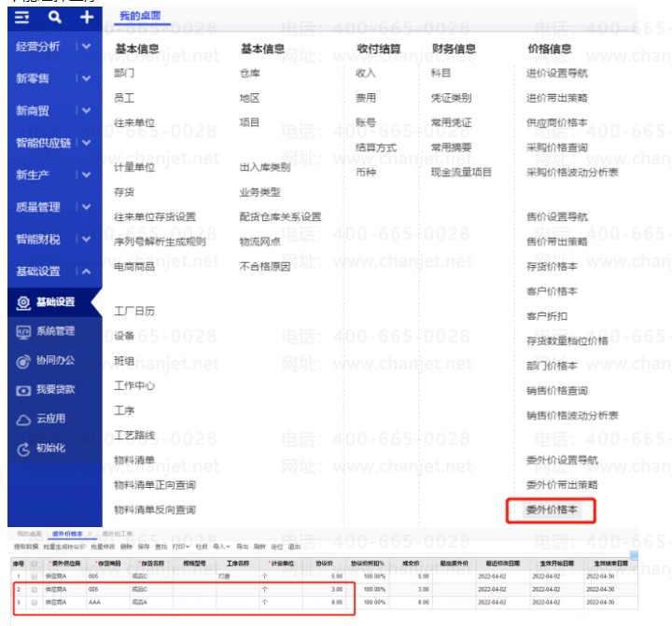Expand the 智能供应链 sidebar chevron
The width and height of the screenshot is (672, 626).
tap(86, 143)
